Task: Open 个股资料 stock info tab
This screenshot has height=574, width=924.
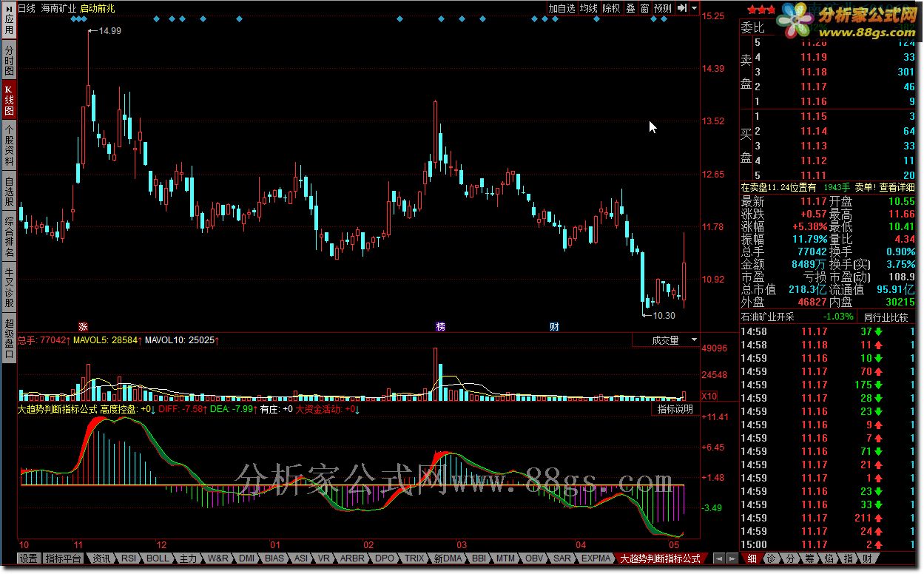Action: [x=9, y=144]
